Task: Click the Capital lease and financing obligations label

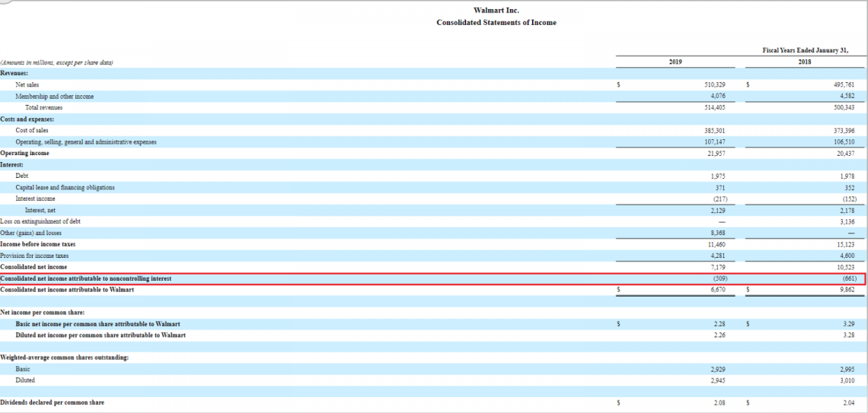Action: tap(65, 187)
